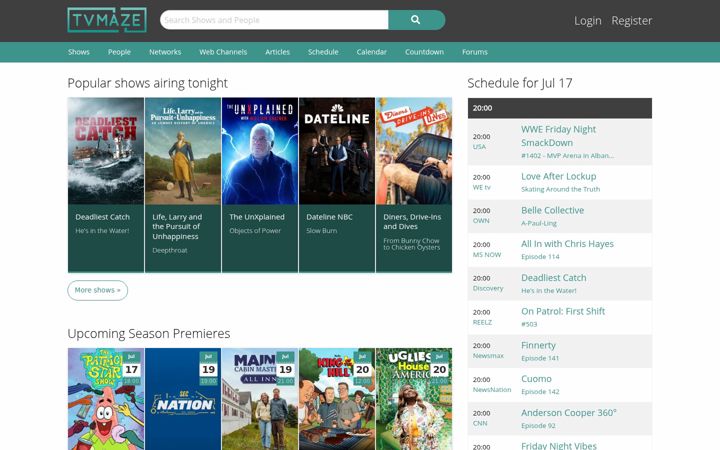The width and height of the screenshot is (720, 450).
Task: Open the Deadliest Catch poster
Action: click(x=106, y=151)
